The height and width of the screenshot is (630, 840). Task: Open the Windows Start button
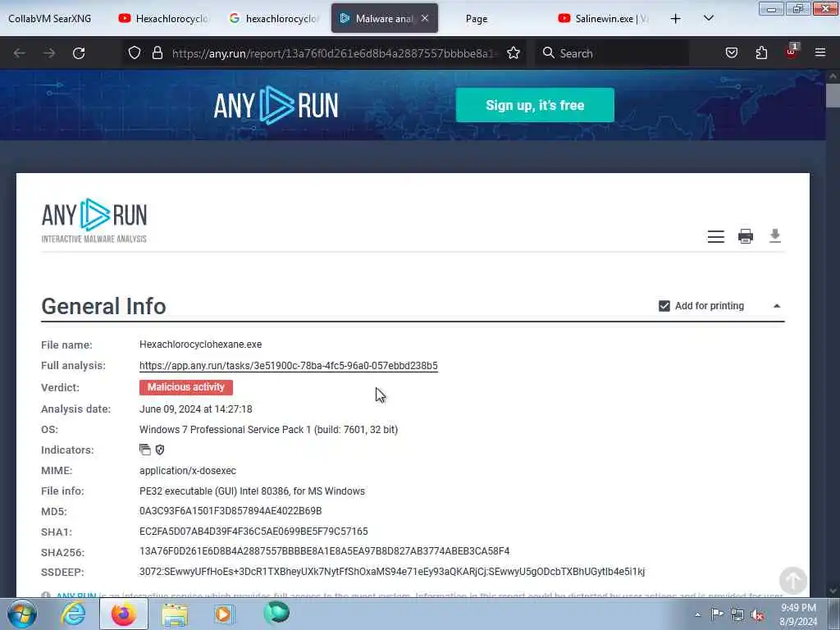(22, 614)
